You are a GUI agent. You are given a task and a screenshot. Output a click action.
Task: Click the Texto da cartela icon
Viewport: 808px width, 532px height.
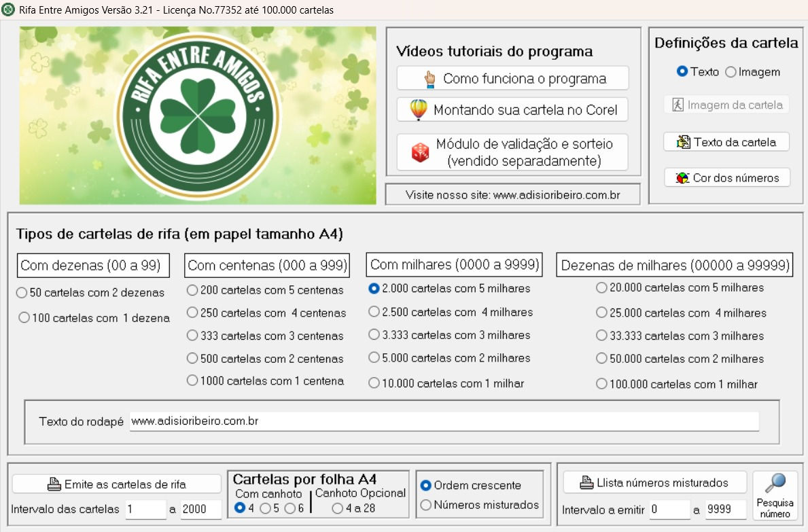tap(683, 142)
